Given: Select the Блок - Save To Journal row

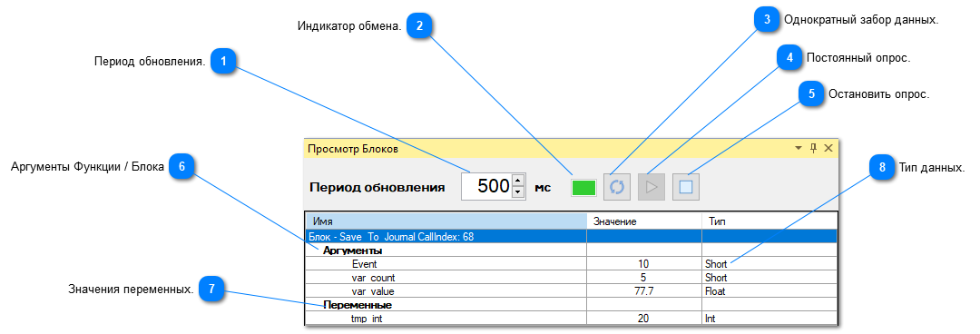Looking at the screenshot, I should click(x=572, y=237).
